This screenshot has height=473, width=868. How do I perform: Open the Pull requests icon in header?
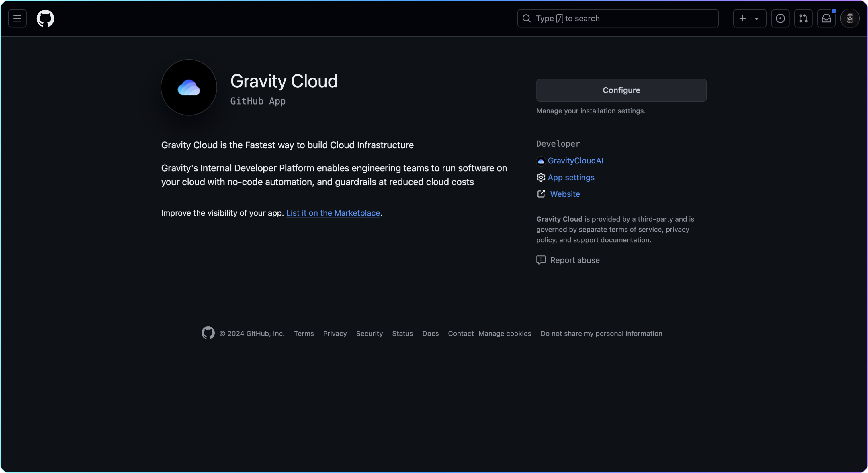(x=803, y=19)
